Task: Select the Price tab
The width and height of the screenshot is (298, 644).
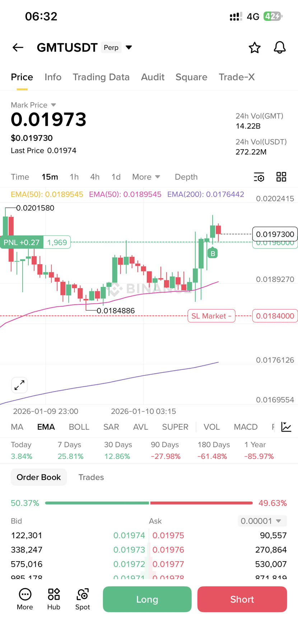Action: (22, 77)
